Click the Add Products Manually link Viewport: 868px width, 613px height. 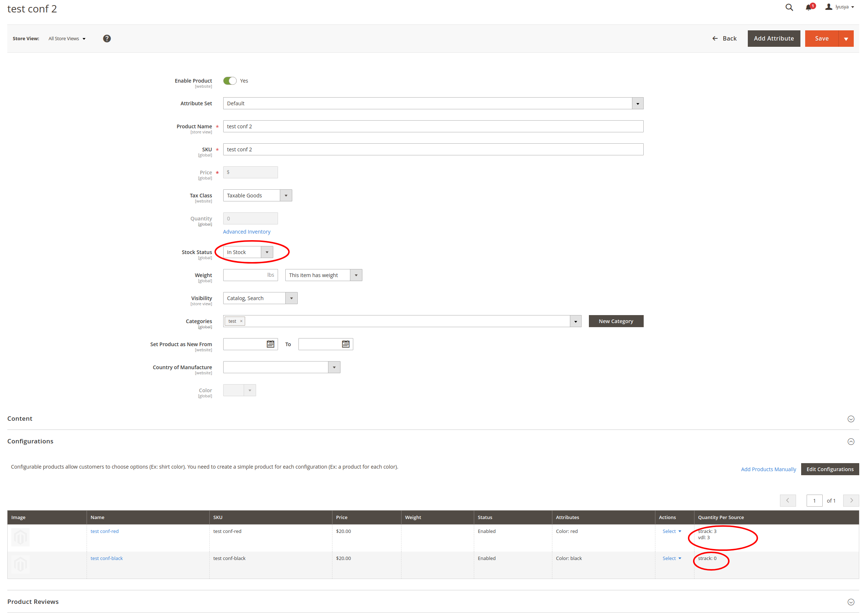point(769,469)
